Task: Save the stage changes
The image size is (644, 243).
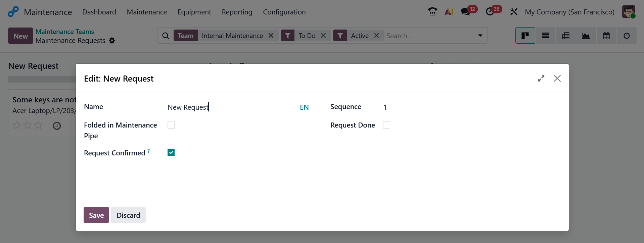Action: pos(96,215)
